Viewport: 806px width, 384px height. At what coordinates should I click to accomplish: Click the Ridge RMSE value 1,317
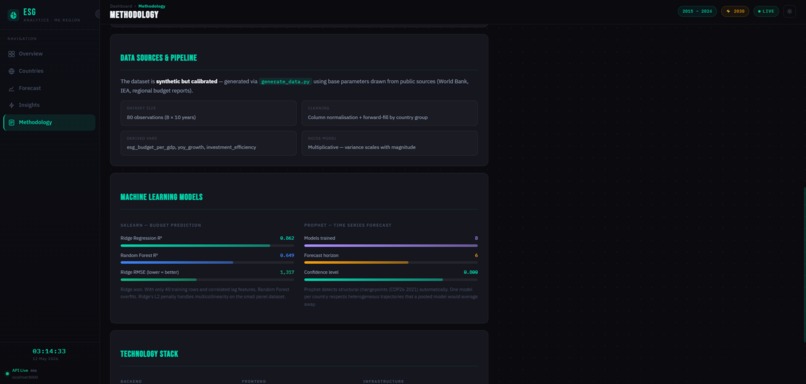click(x=287, y=272)
